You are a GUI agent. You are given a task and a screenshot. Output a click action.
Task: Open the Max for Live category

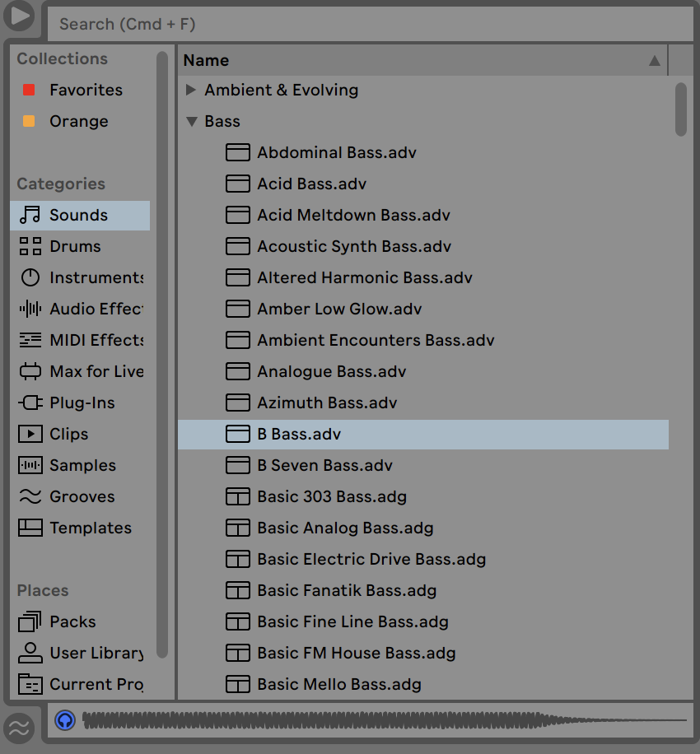[x=80, y=371]
